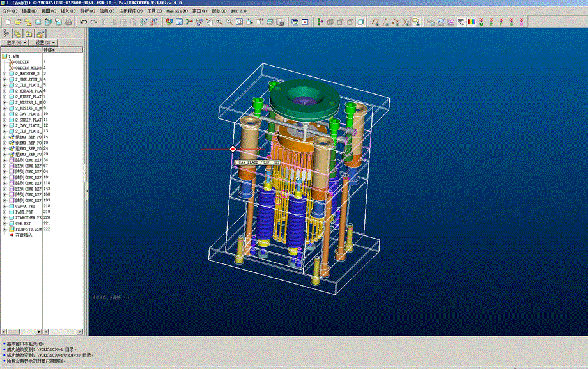
Task: Select CAV-A.PRT in the model tree
Action: [25, 206]
